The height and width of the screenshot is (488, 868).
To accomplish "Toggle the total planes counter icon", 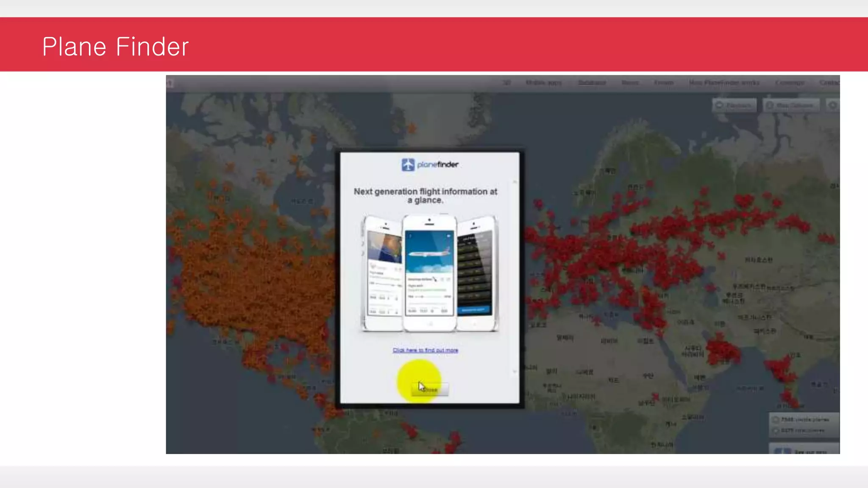I will 776,430.
